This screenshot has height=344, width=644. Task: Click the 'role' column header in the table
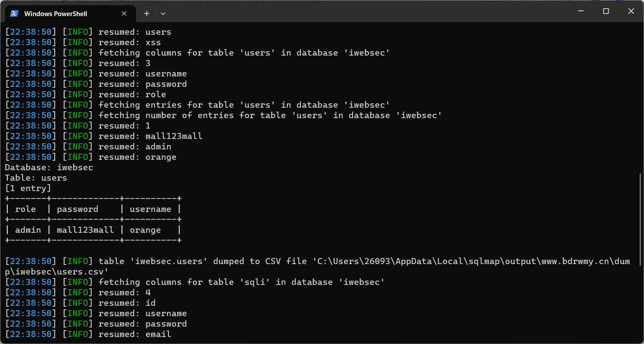tap(26, 209)
